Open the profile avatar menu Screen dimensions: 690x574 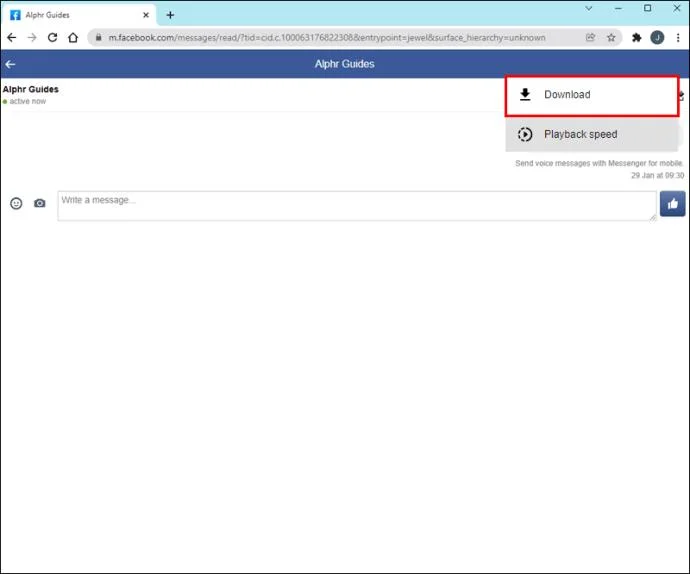coord(657,37)
